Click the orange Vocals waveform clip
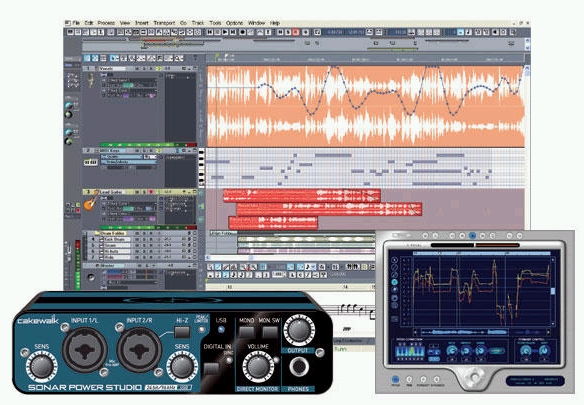 click(366, 106)
